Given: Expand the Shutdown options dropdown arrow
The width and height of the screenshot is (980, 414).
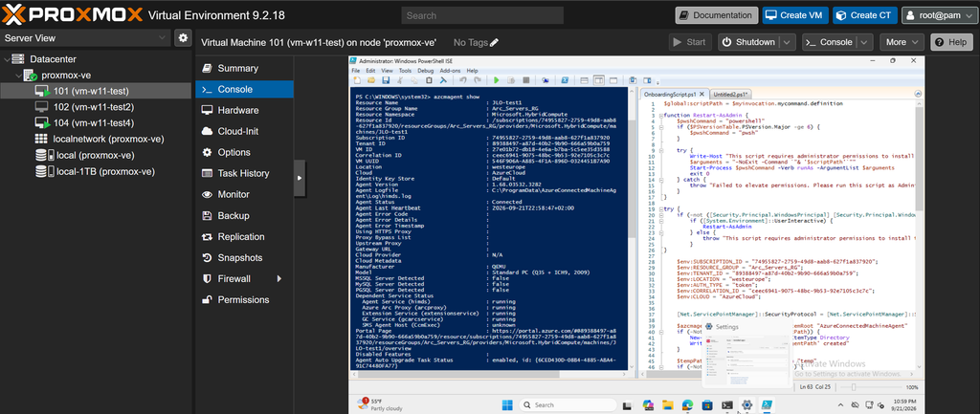Looking at the screenshot, I should (x=789, y=42).
